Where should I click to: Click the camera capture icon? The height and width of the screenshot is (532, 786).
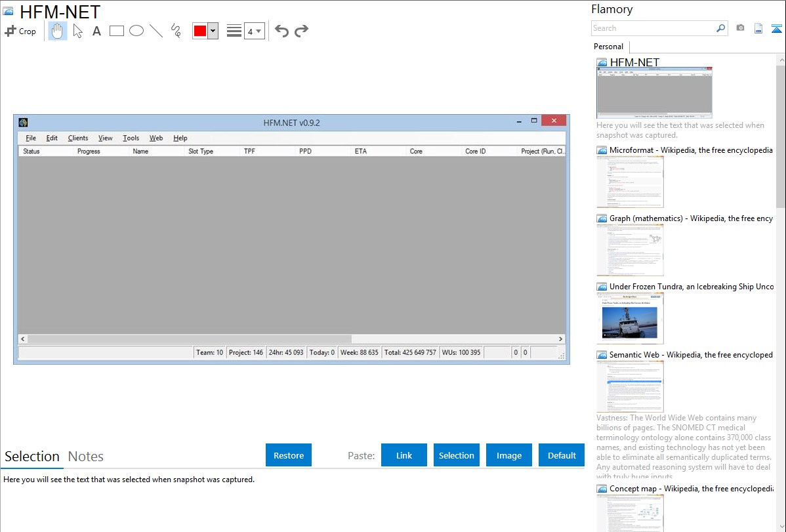coord(740,28)
